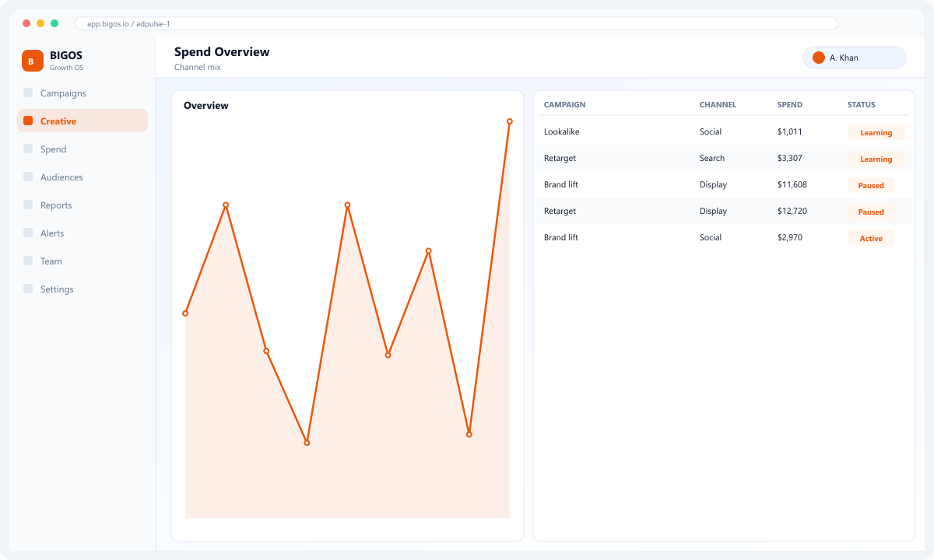Click the highest chart data point

pos(510,121)
